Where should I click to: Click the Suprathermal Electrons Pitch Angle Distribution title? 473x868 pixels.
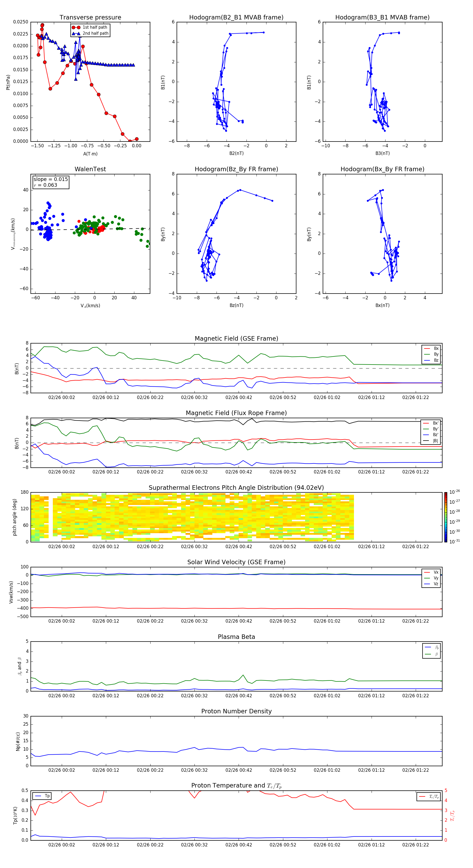pyautogui.click(x=236, y=488)
